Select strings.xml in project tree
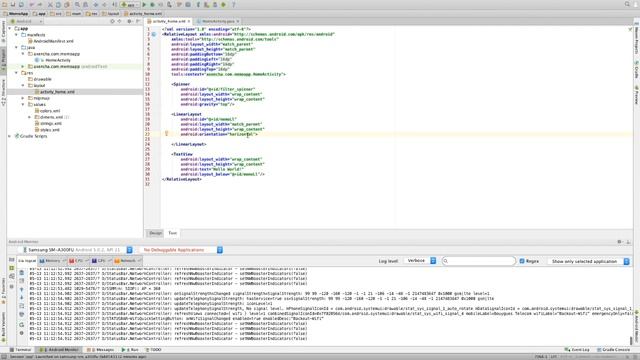Image resolution: width=640 pixels, height=360 pixels. pyautogui.click(x=48, y=123)
